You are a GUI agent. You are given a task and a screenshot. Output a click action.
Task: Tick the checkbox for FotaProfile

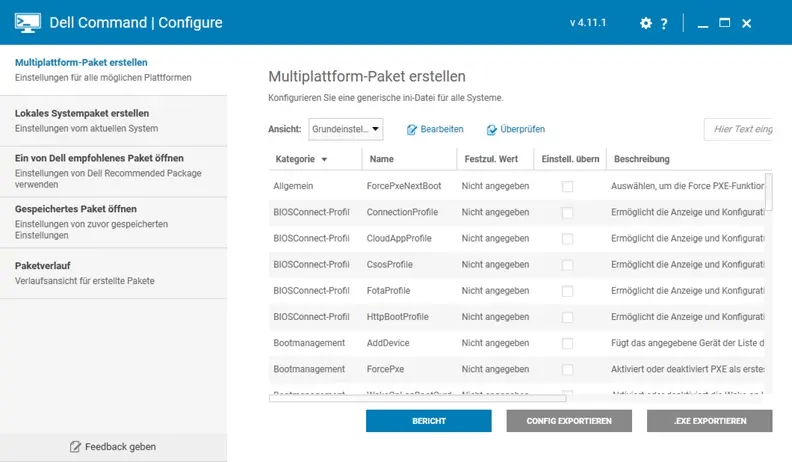pos(567,291)
